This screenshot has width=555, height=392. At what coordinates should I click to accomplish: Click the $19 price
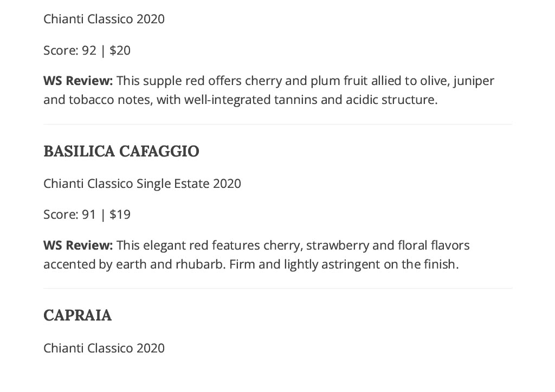pos(120,214)
